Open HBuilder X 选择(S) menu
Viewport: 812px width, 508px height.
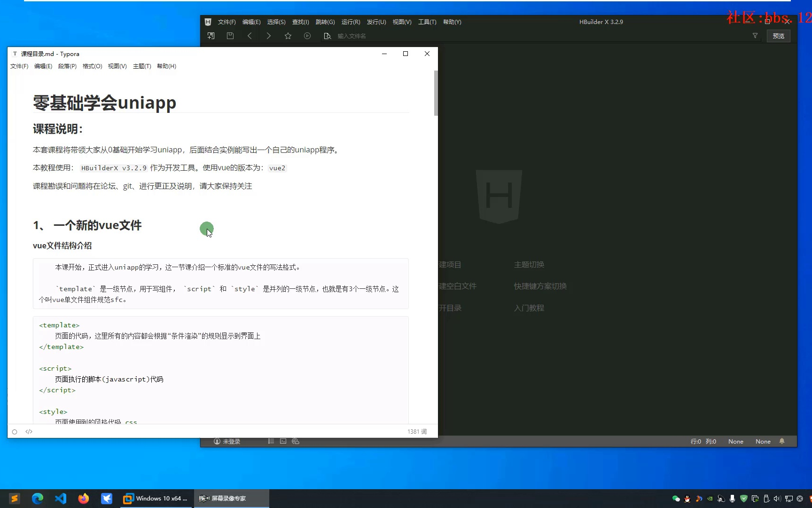pyautogui.click(x=276, y=22)
